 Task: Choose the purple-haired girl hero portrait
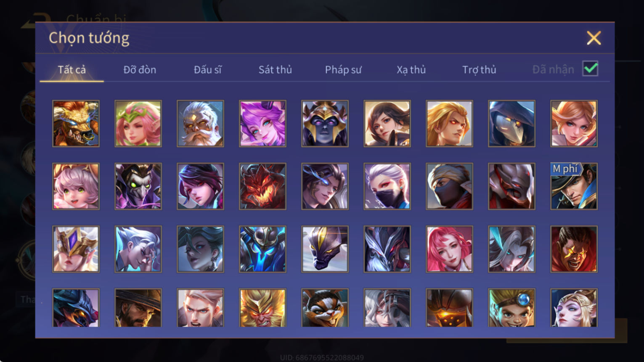(262, 124)
